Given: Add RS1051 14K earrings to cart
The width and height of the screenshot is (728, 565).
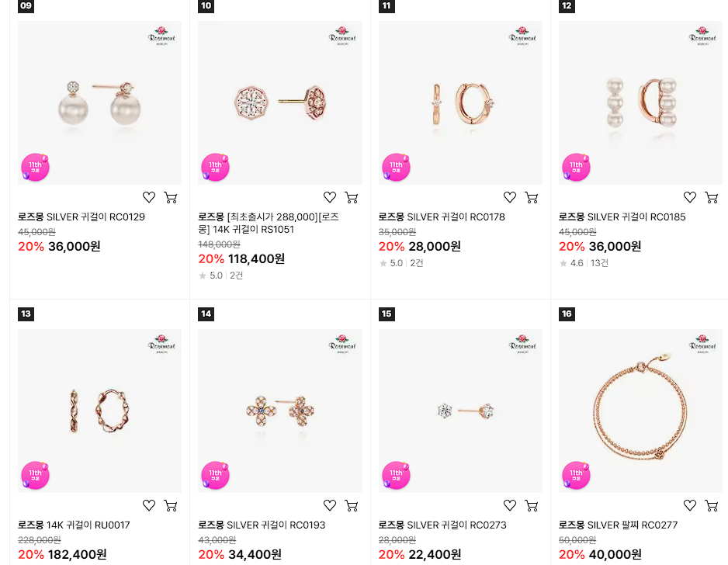Looking at the screenshot, I should [x=352, y=197].
